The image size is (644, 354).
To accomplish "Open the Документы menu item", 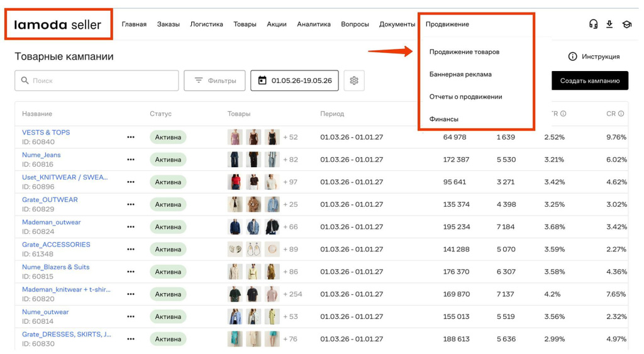I will (x=397, y=25).
